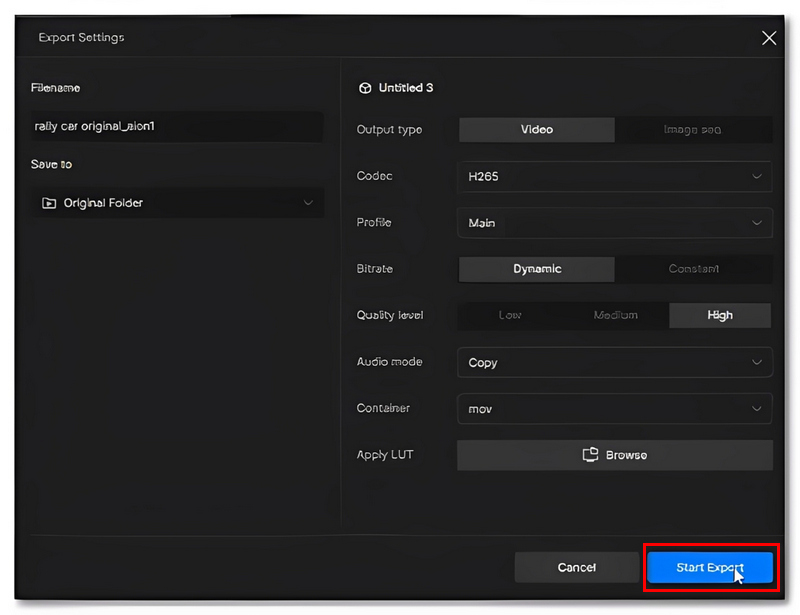800x615 pixels.
Task: Set bitrate to Constant
Action: point(693,269)
